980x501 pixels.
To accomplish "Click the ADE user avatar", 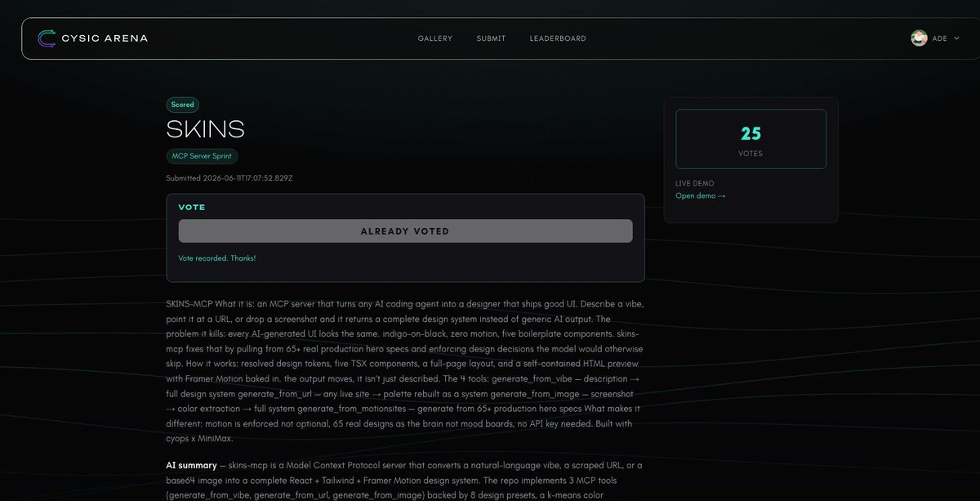I will tap(920, 38).
